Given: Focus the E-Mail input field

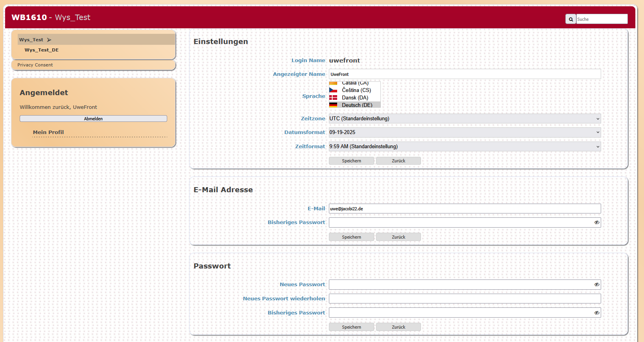Looking at the screenshot, I should (465, 209).
